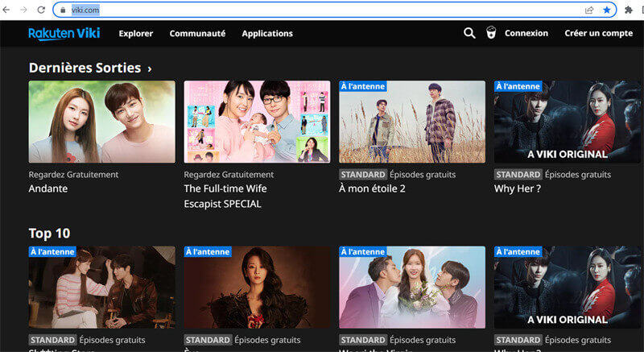644x352 pixels.
Task: Click the À mon étoile 2 title
Action: 372,188
